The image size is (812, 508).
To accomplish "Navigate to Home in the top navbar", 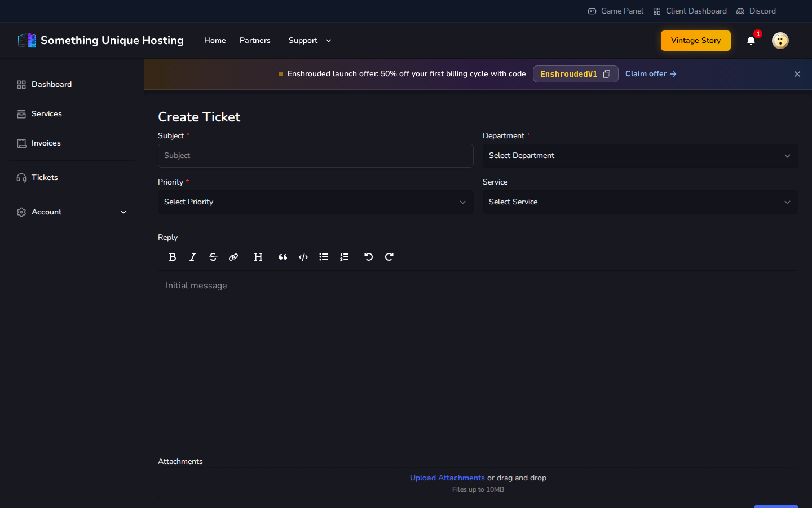I will 215,41.
